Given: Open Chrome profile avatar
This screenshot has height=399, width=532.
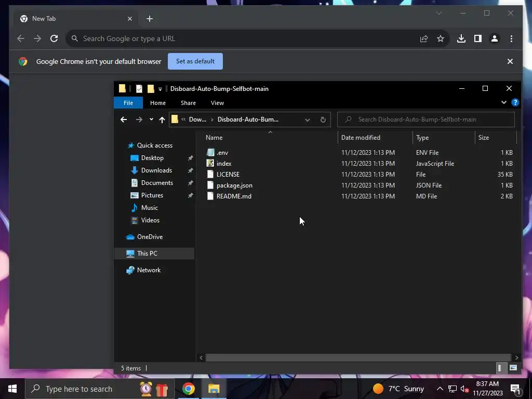Looking at the screenshot, I should point(495,38).
